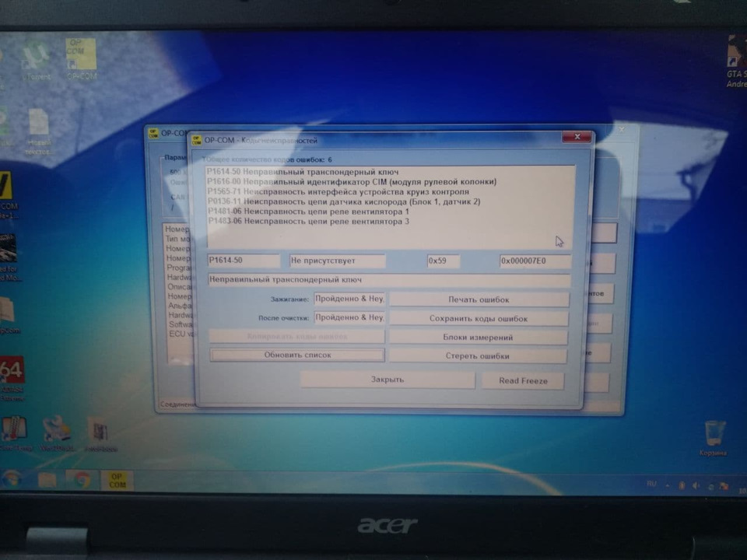Click Обновить список button
Viewport: 747px width, 560px height.
pyautogui.click(x=296, y=355)
